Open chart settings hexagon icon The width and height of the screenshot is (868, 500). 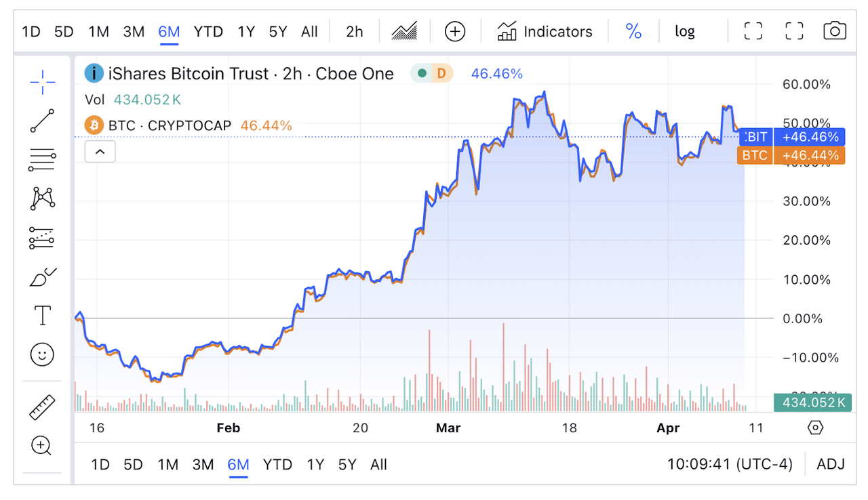pyautogui.click(x=816, y=428)
